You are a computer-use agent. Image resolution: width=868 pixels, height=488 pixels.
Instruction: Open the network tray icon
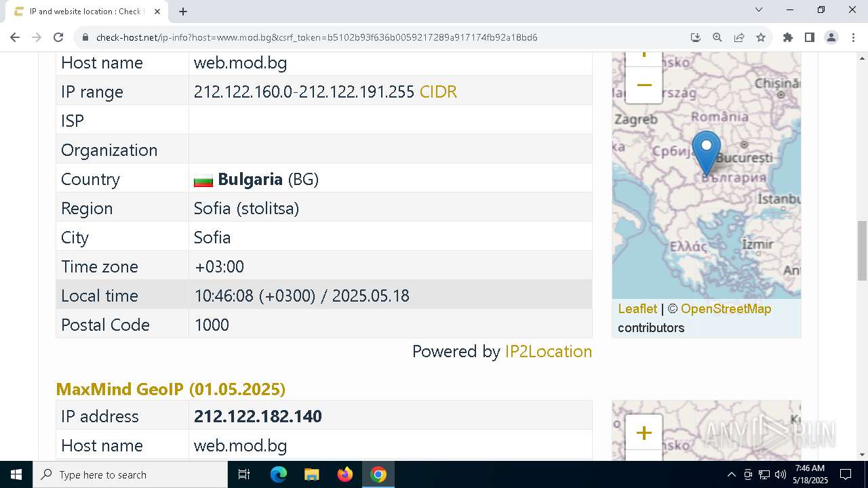[764, 474]
